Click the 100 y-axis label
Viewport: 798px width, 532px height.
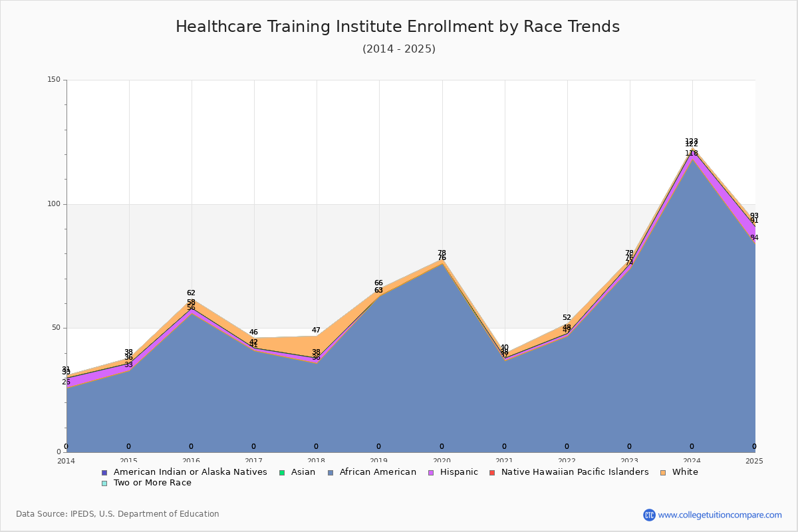click(54, 204)
